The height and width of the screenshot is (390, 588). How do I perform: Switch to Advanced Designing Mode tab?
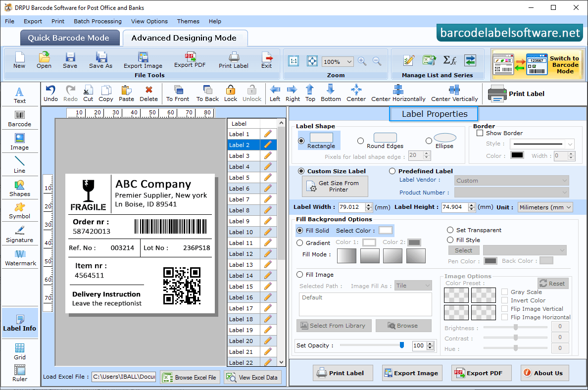click(185, 38)
